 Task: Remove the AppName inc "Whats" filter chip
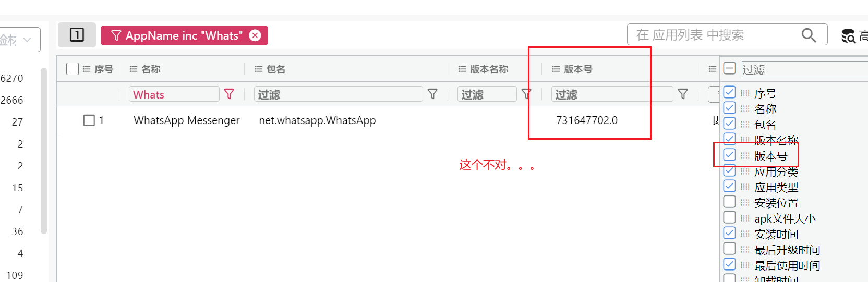pos(255,35)
